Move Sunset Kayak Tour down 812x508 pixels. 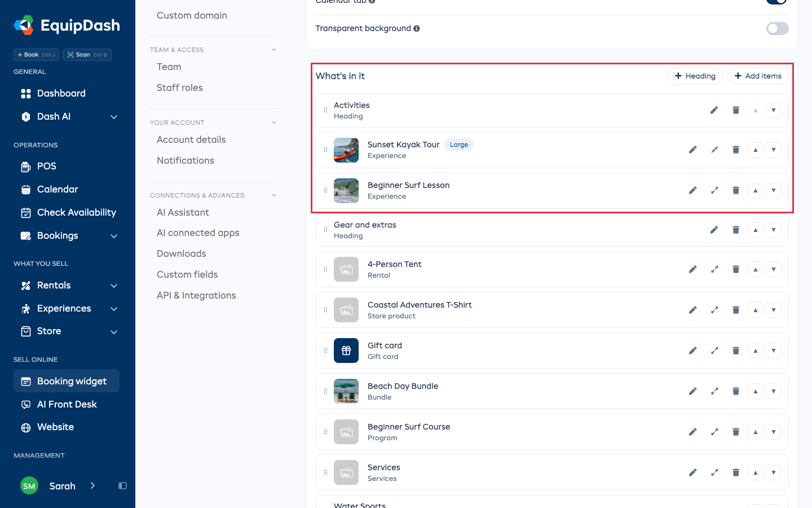(774, 150)
